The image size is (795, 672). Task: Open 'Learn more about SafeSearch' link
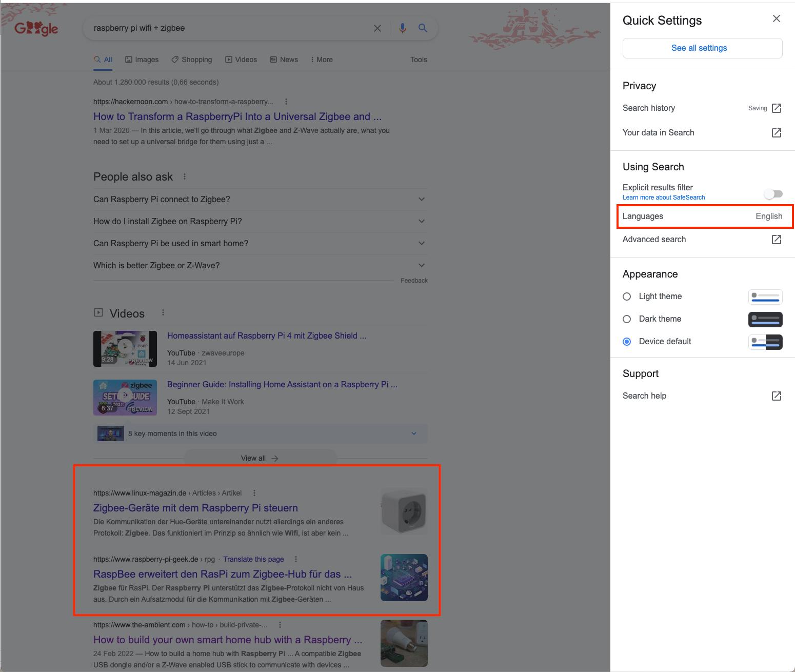(664, 197)
